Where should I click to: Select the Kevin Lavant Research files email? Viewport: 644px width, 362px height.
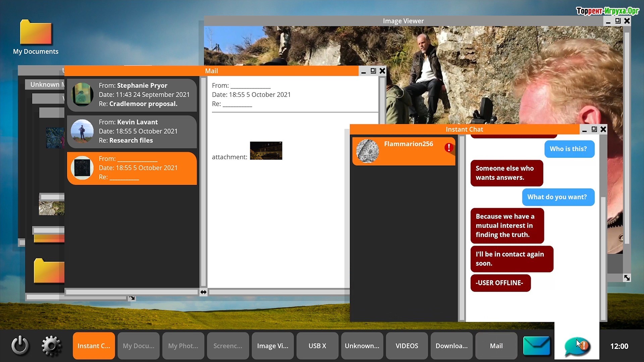(x=132, y=131)
